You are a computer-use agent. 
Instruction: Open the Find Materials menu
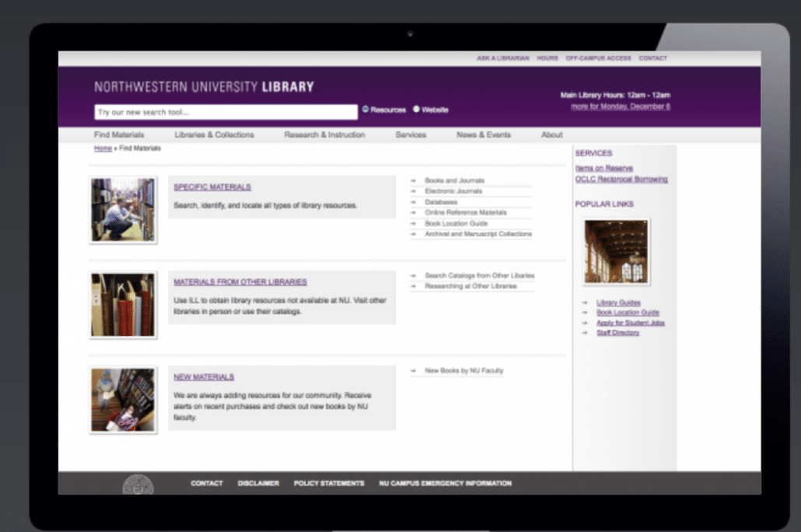coord(119,135)
